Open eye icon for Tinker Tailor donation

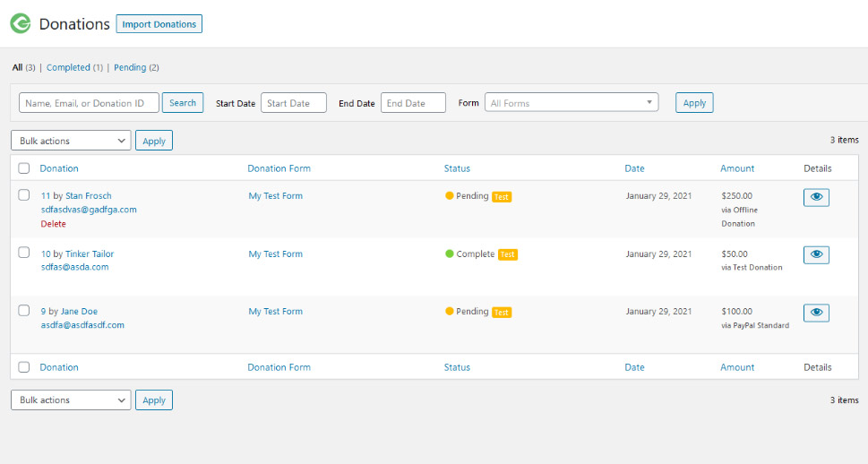tap(816, 254)
